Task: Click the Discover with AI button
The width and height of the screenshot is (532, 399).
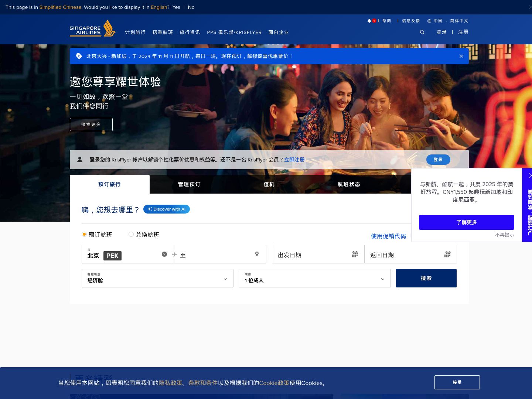Action: [167, 209]
